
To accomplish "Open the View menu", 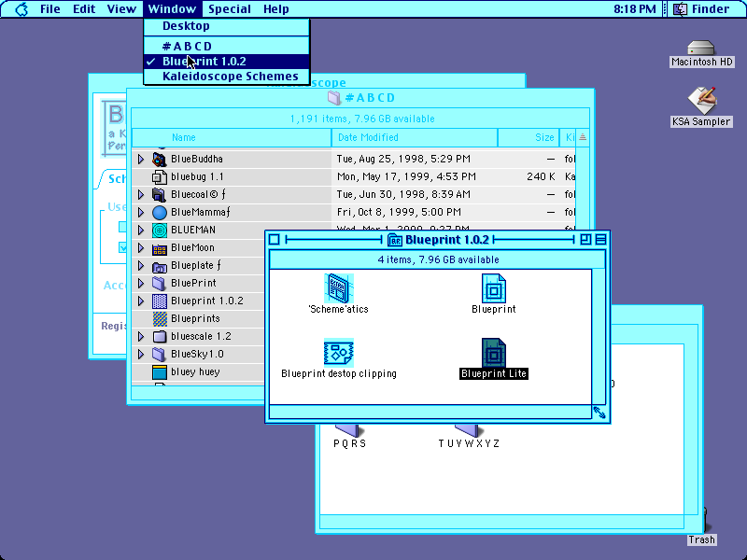I will tap(121, 9).
